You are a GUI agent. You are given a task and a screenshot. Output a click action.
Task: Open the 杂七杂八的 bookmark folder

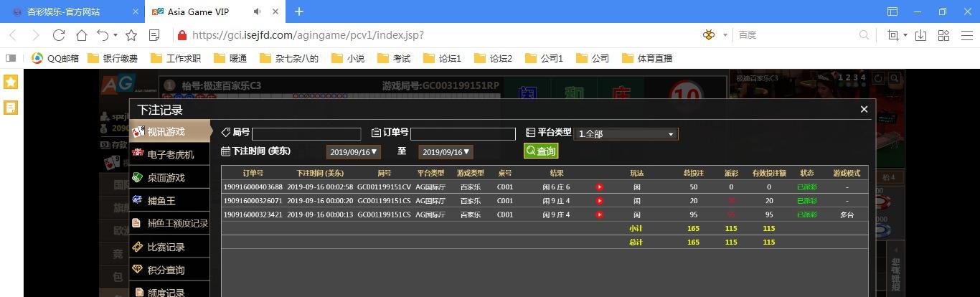click(x=289, y=58)
